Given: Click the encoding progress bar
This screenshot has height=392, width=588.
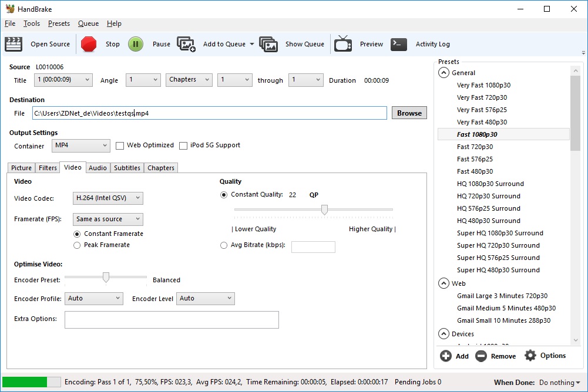Looking at the screenshot, I should 32,382.
